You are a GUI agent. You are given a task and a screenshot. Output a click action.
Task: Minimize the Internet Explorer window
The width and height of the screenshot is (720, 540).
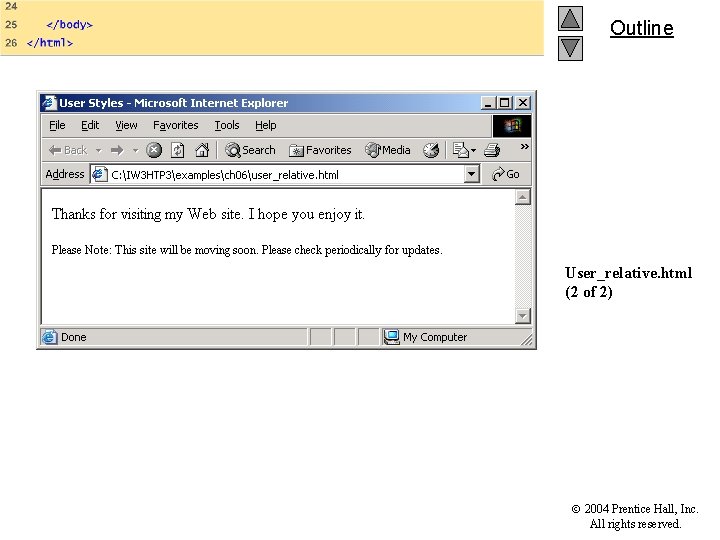point(488,103)
